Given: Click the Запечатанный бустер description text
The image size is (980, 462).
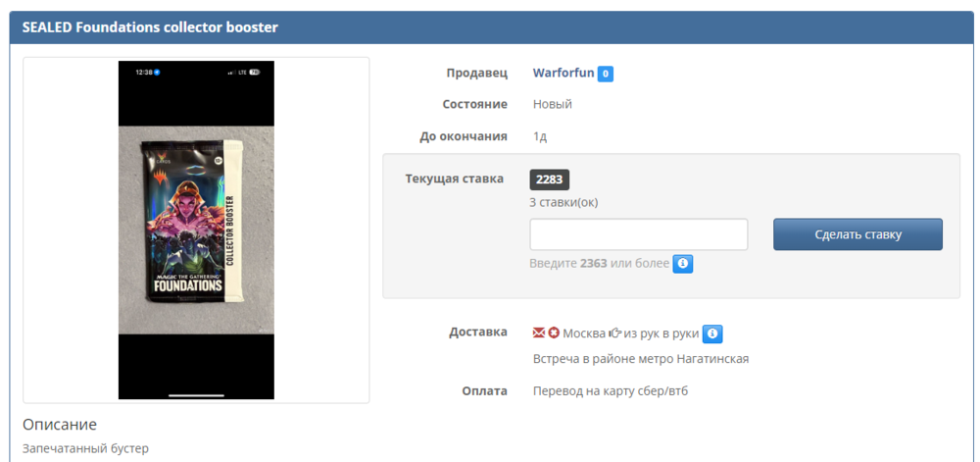Looking at the screenshot, I should coord(85,449).
